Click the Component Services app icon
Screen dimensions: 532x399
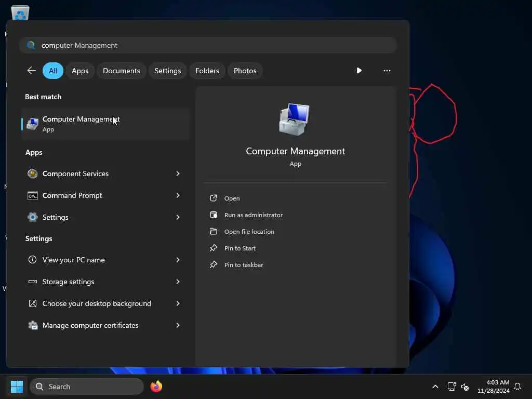pos(33,174)
